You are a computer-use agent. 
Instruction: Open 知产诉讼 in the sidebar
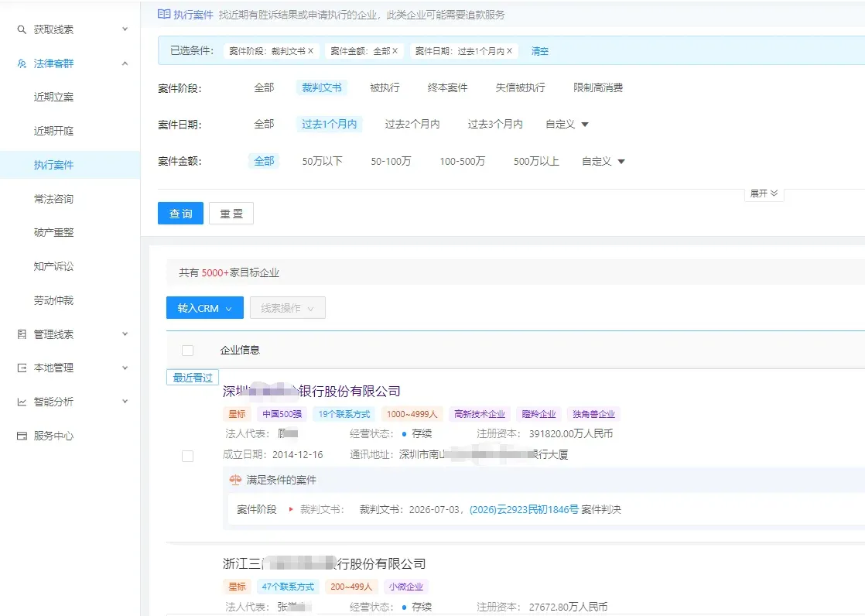53,267
